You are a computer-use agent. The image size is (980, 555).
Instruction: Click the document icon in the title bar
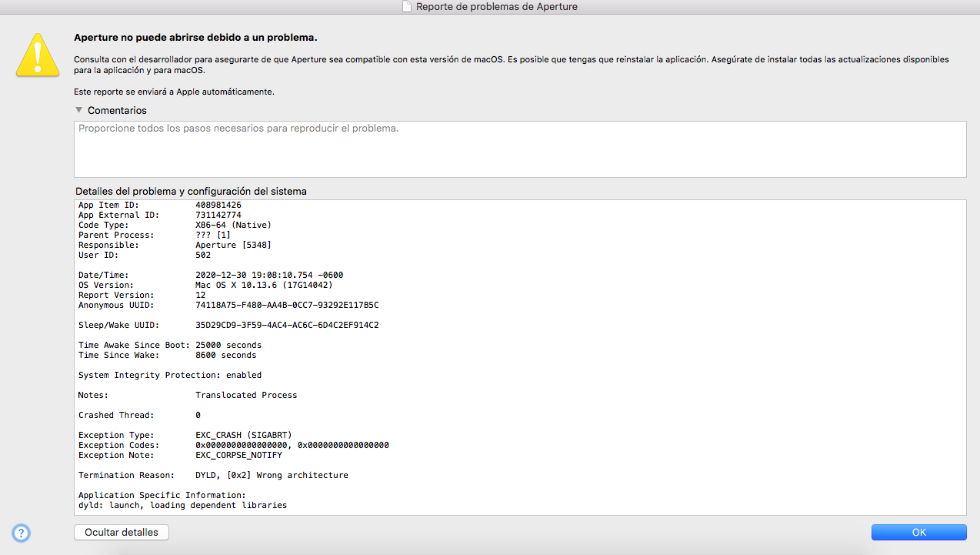[407, 7]
